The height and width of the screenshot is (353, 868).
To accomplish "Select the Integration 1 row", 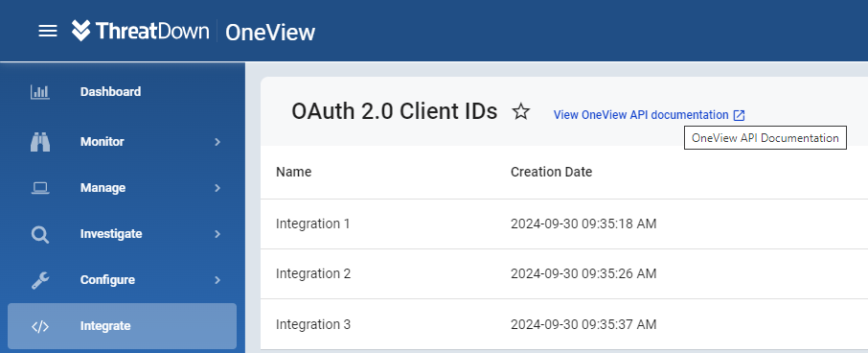I will tap(564, 224).
